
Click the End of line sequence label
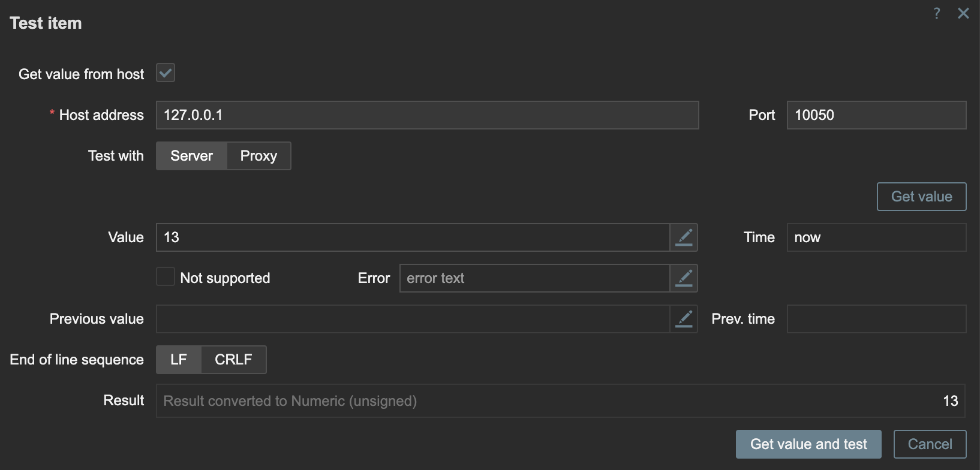pos(77,360)
